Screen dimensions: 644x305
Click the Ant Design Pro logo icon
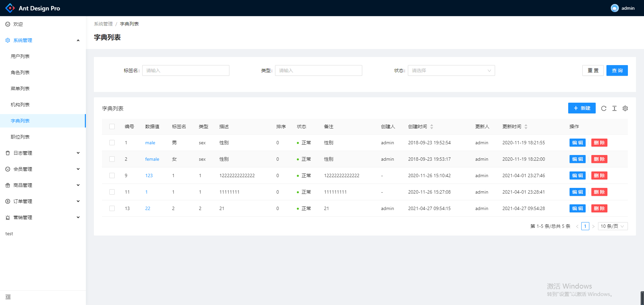click(10, 8)
